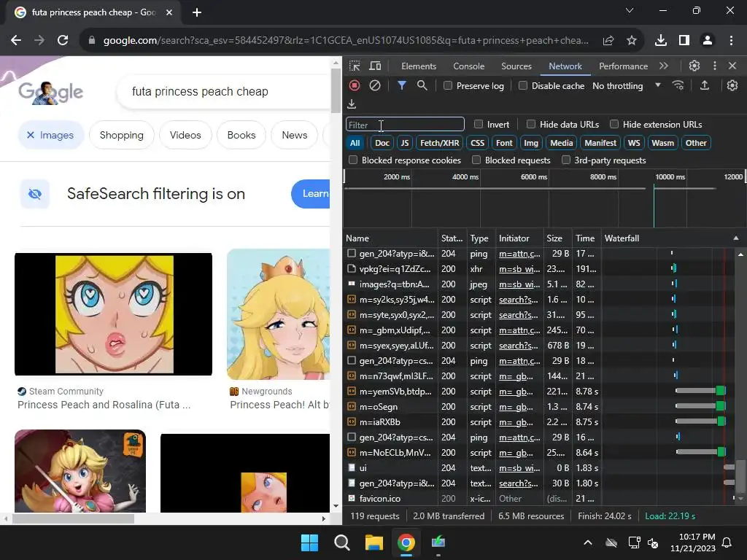
Task: Check Blocked response cookies
Action: [x=353, y=160]
